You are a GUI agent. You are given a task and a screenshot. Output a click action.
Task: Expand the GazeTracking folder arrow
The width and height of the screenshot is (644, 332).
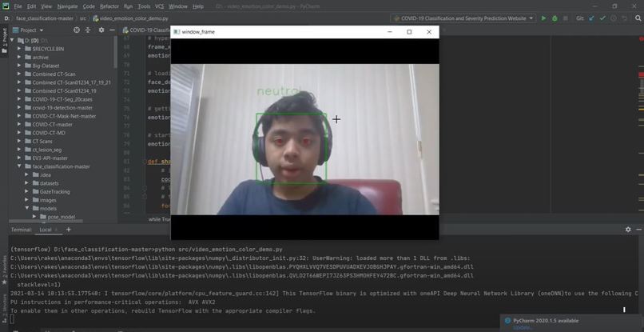[x=27, y=191]
